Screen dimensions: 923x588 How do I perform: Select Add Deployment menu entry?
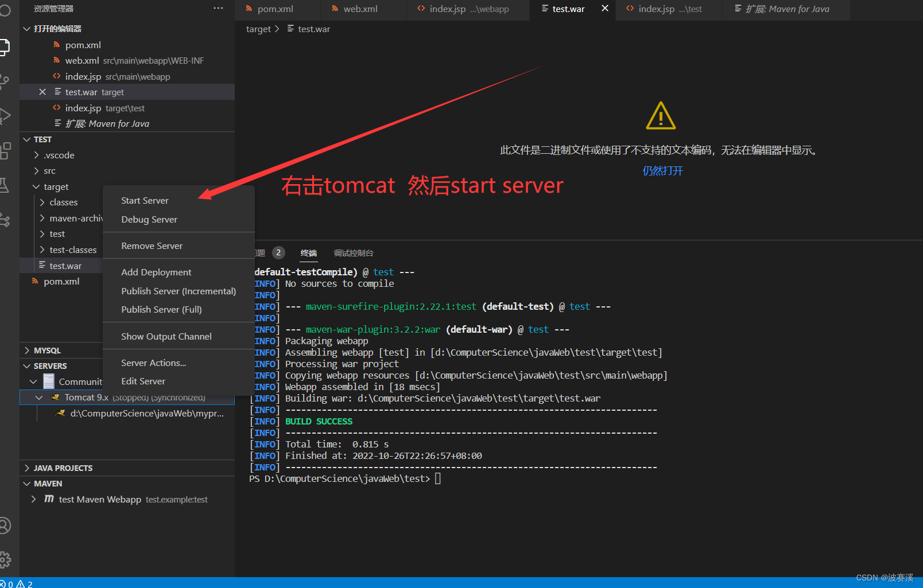tap(179, 272)
